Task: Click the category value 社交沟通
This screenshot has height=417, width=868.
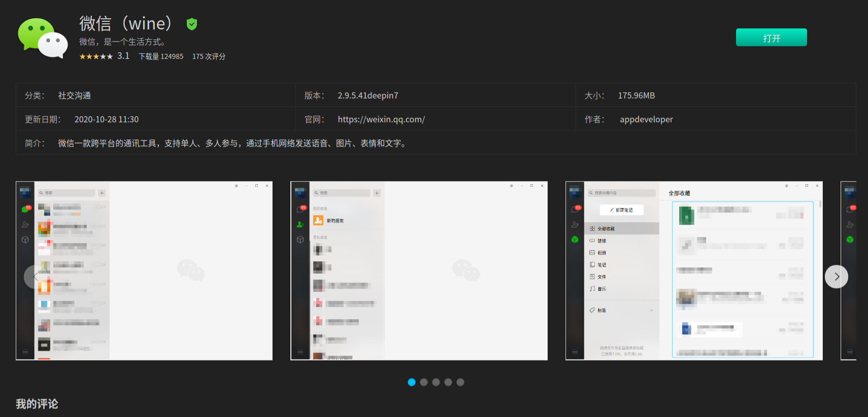Action: coord(75,95)
